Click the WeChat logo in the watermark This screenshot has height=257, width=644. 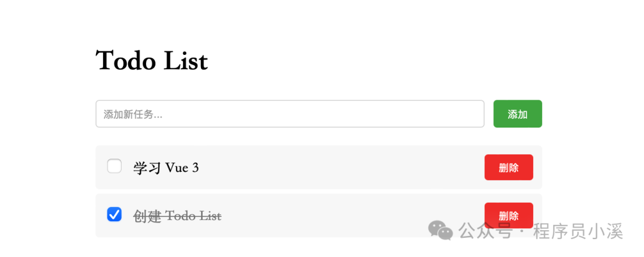click(x=442, y=230)
